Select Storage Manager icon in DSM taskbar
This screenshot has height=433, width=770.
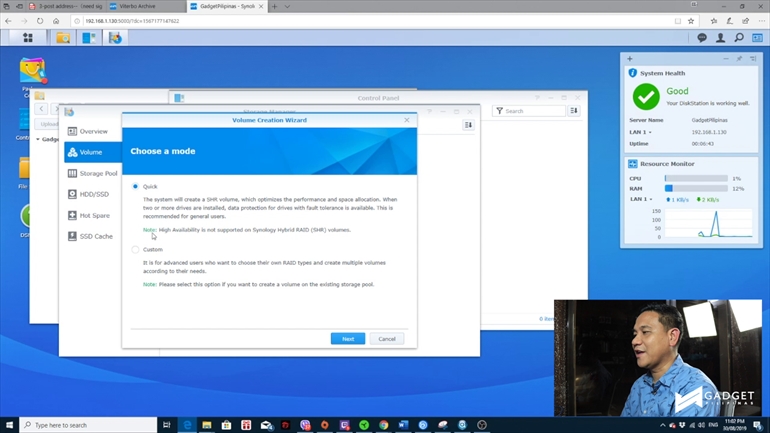(115, 38)
